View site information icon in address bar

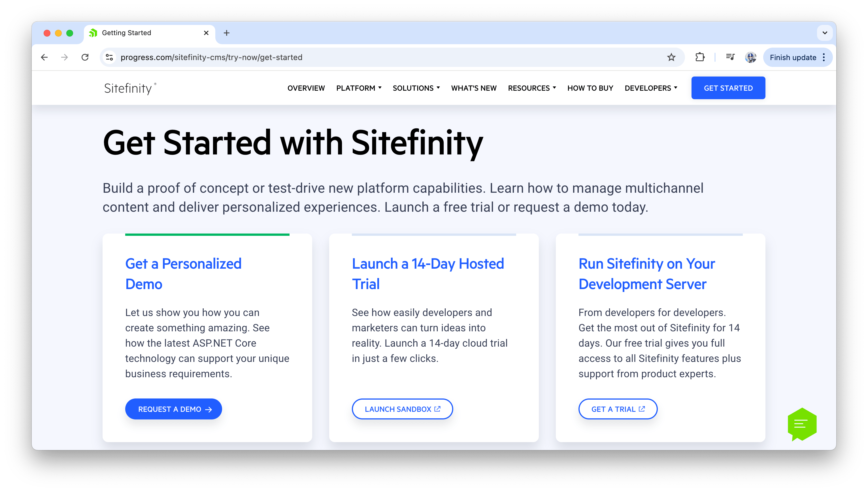tap(109, 58)
